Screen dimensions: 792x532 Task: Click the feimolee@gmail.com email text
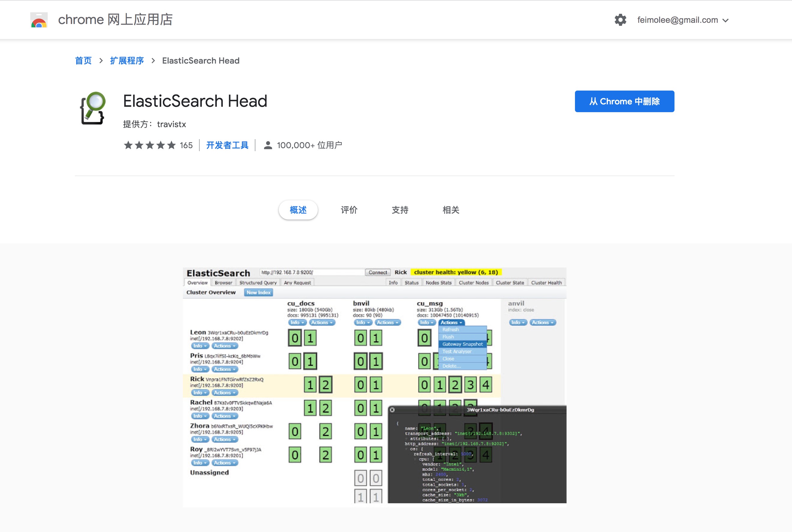click(677, 20)
